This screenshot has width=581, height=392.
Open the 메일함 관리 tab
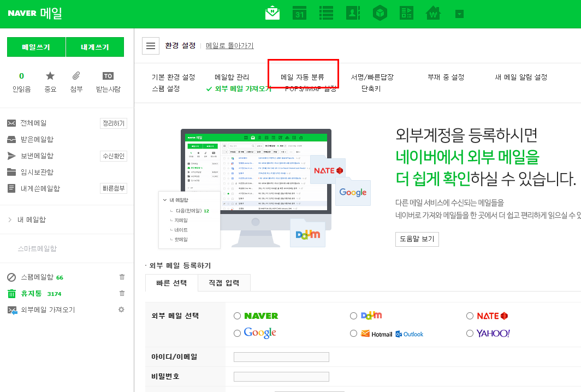(232, 77)
